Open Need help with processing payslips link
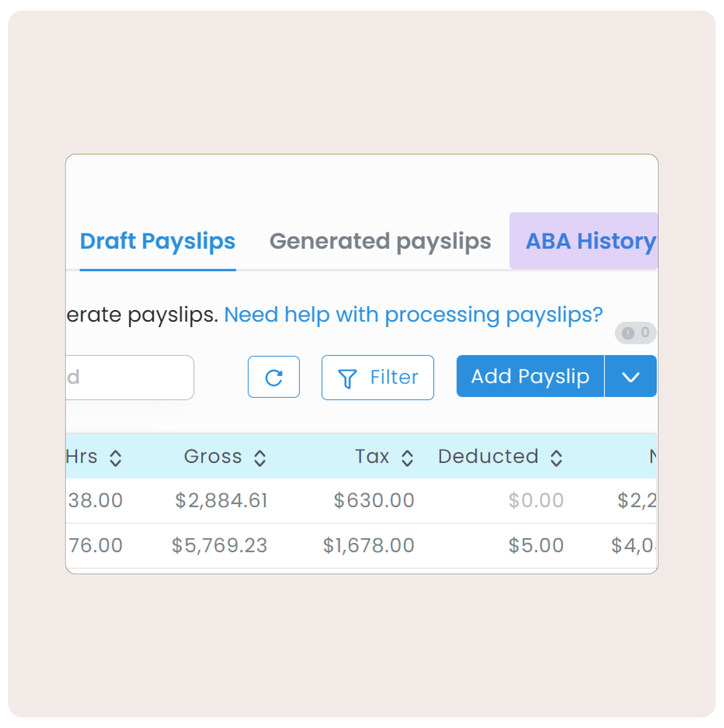The height and width of the screenshot is (728, 724). [413, 314]
